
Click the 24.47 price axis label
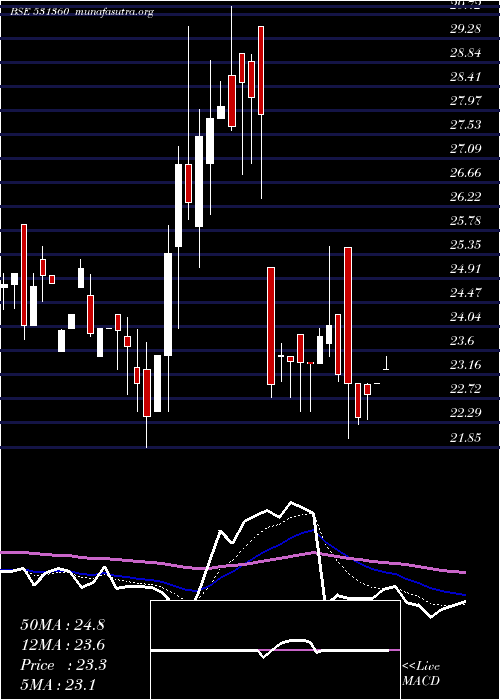click(466, 293)
